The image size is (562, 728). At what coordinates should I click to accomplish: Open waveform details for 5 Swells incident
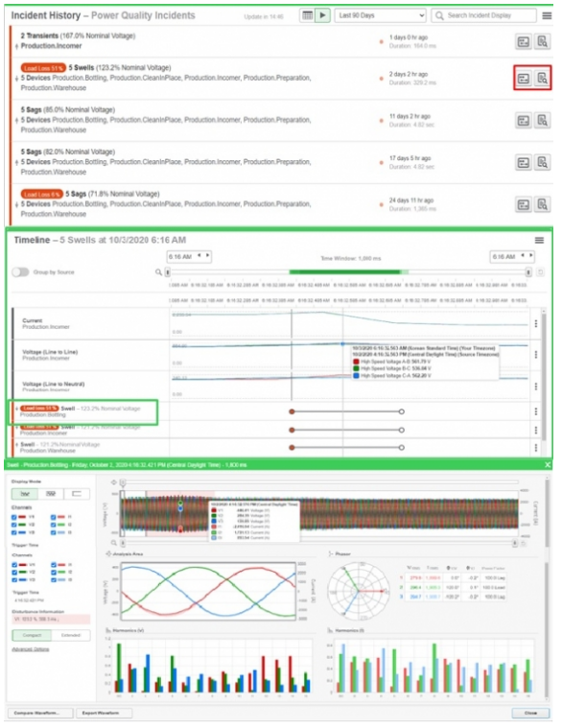pos(542,79)
